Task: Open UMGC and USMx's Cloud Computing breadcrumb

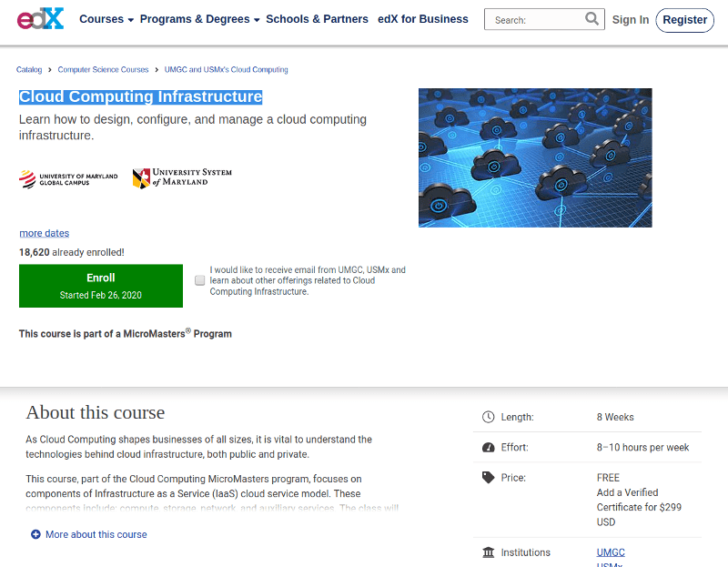Action: pos(226,70)
